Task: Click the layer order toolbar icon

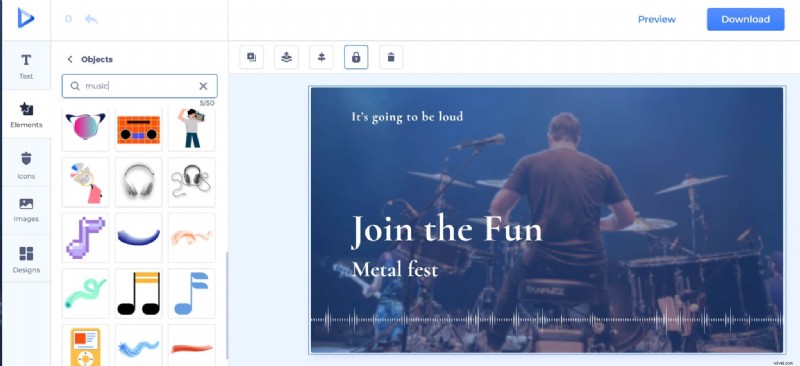Action: [286, 57]
